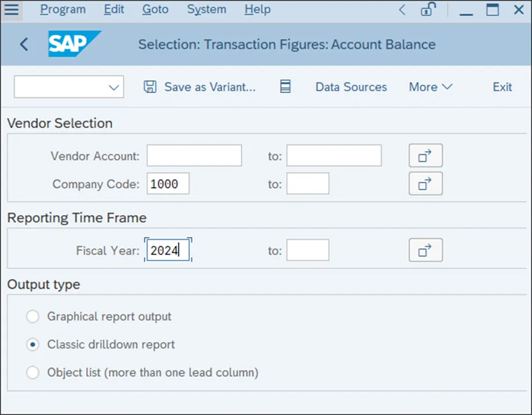This screenshot has height=415, width=532.
Task: Open the Goto menu
Action: 154,10
